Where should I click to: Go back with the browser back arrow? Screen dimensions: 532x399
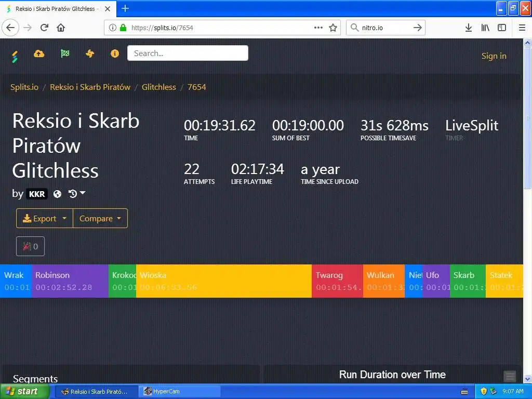10,28
